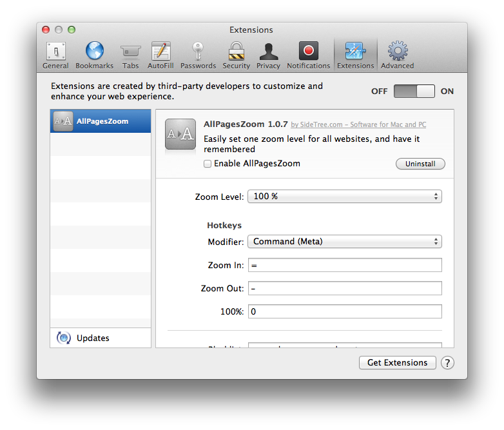
Task: Click the Uninstall button
Action: pyautogui.click(x=420, y=164)
